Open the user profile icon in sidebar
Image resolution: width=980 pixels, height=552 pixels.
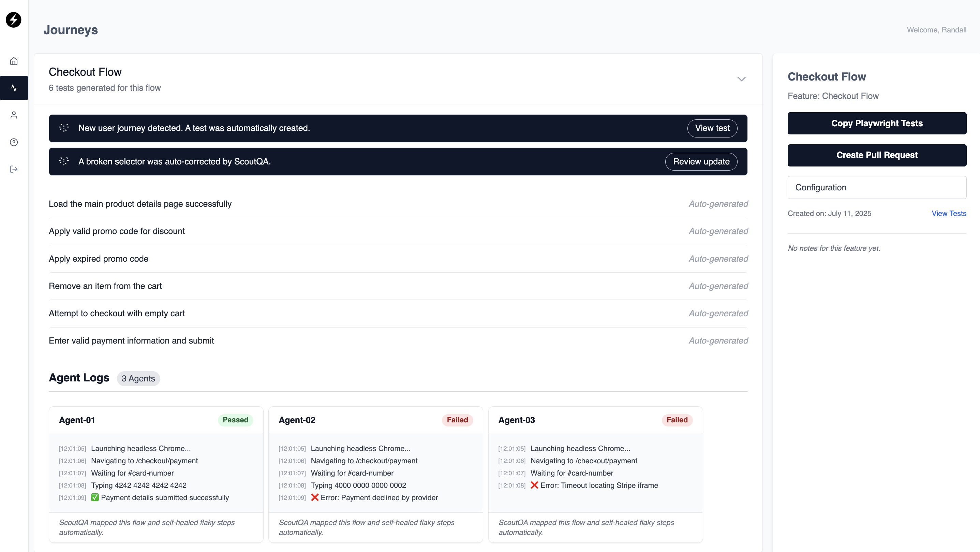pyautogui.click(x=14, y=115)
